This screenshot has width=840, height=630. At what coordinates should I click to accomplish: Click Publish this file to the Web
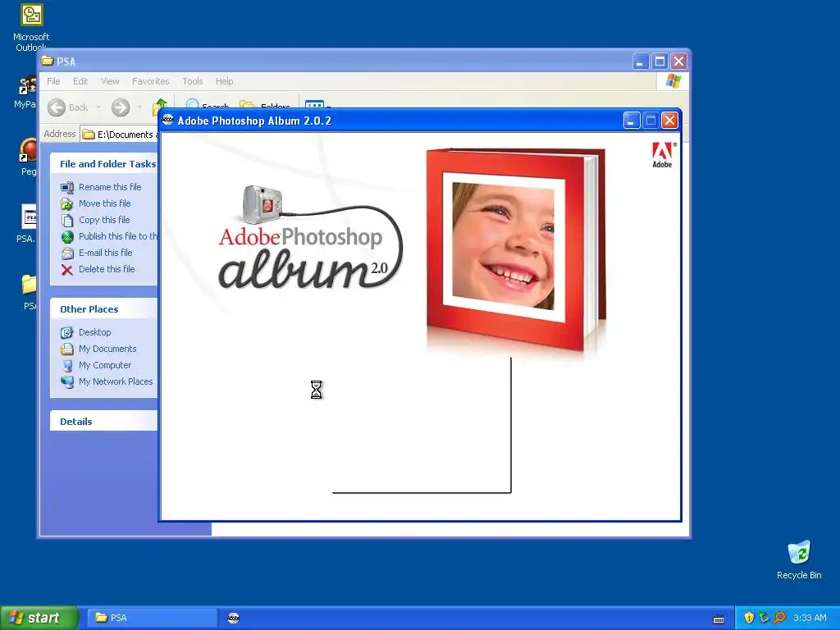118,236
